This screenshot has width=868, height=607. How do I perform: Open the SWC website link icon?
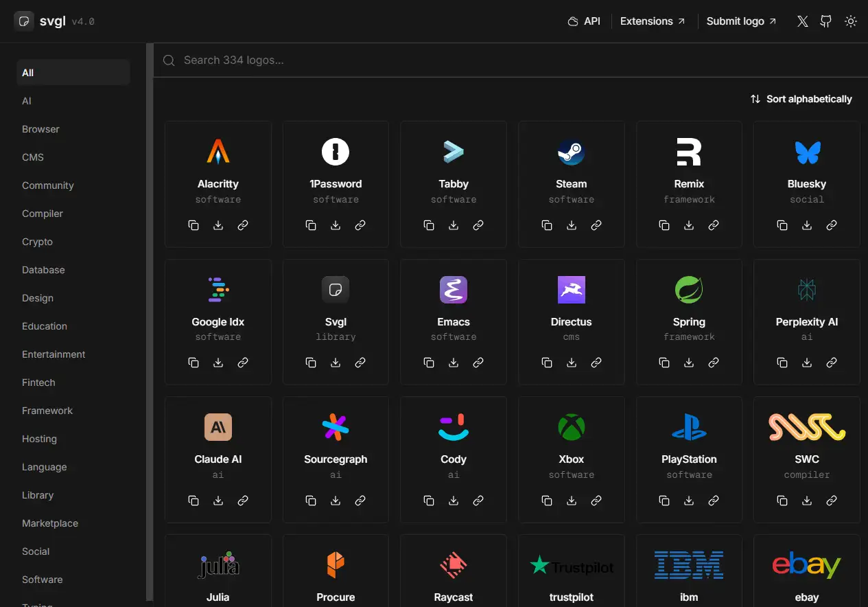(832, 501)
